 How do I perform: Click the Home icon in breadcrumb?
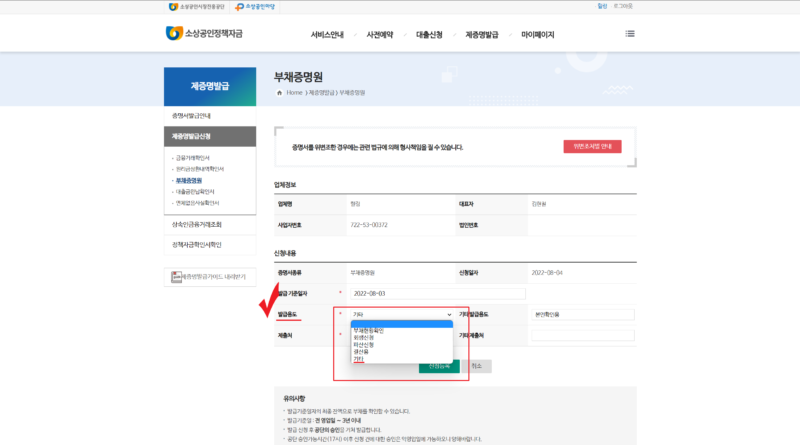[x=279, y=93]
